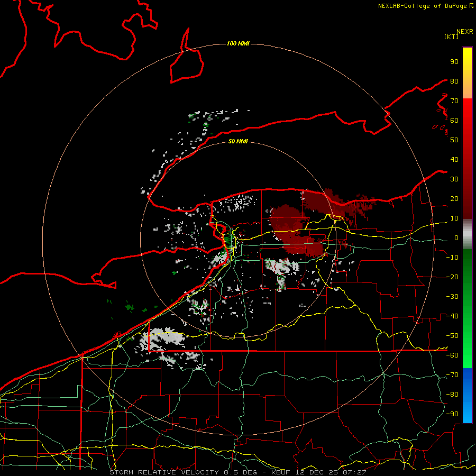Image resolution: width=476 pixels, height=476 pixels.
Task: Click the -90 value on the velocity scale
Action: (x=452, y=414)
